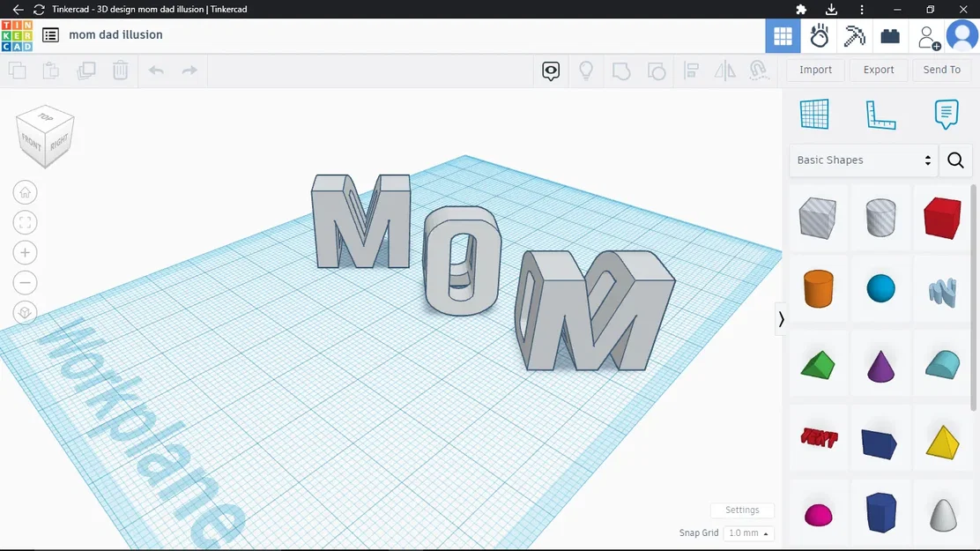Rename the design title mom dad illusion
The width and height of the screenshot is (980, 551).
coord(115,35)
